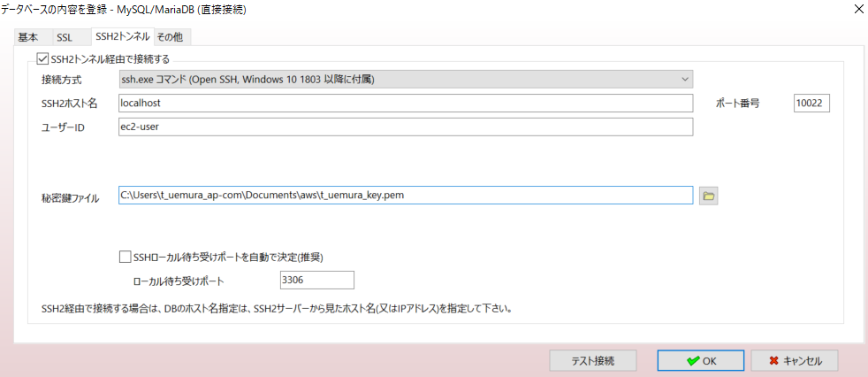The height and width of the screenshot is (377, 868).
Task: Click the テスト接続 button
Action: [x=593, y=360]
